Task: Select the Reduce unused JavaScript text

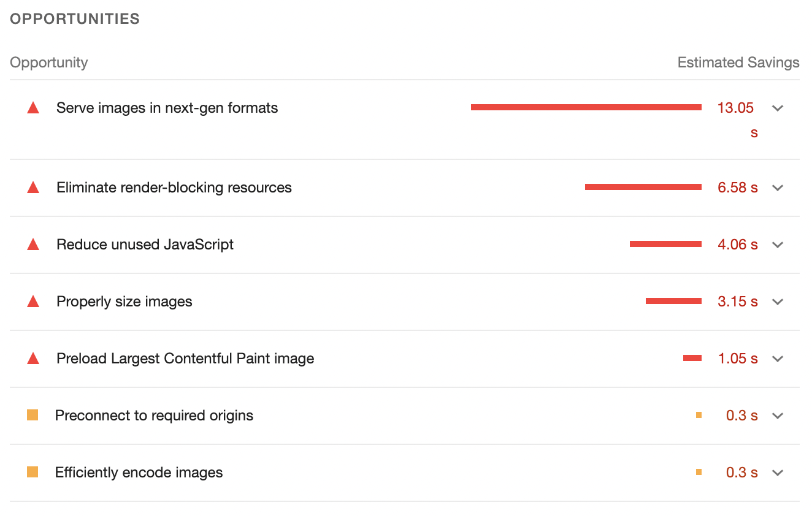Action: click(x=145, y=245)
